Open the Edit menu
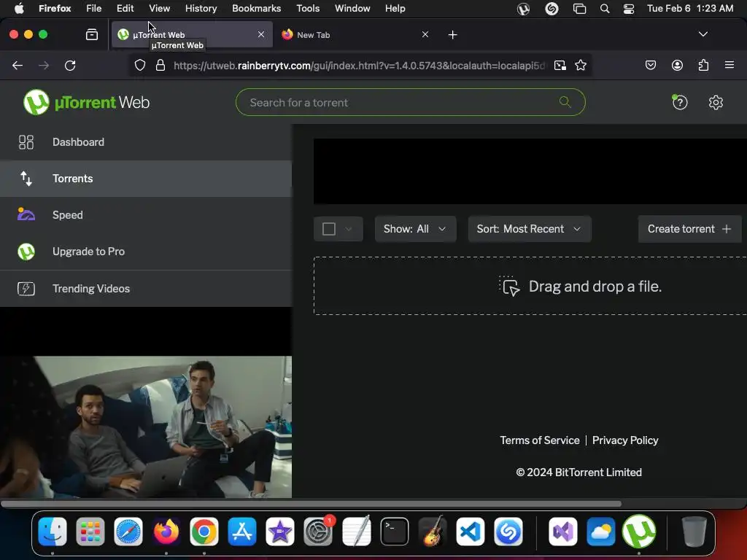Image resolution: width=747 pixels, height=560 pixels. [125, 9]
